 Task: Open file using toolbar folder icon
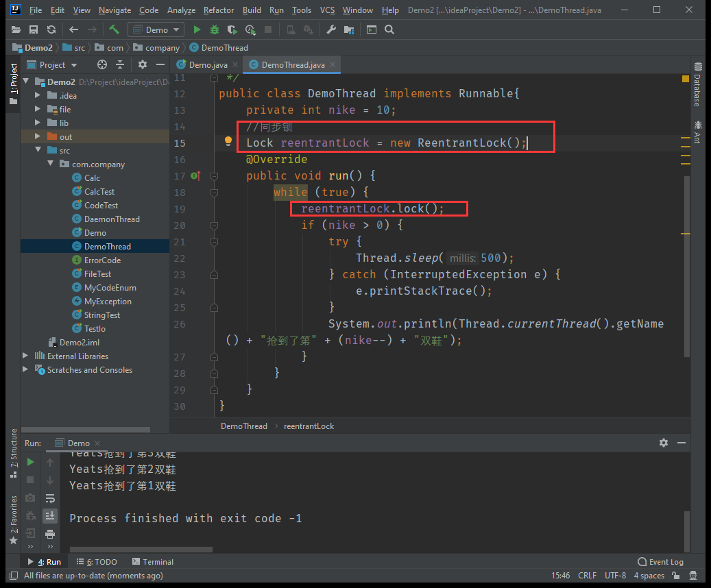(x=16, y=30)
